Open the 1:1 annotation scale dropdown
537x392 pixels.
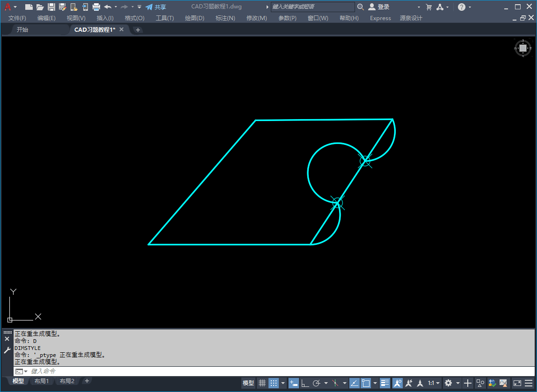point(434,383)
